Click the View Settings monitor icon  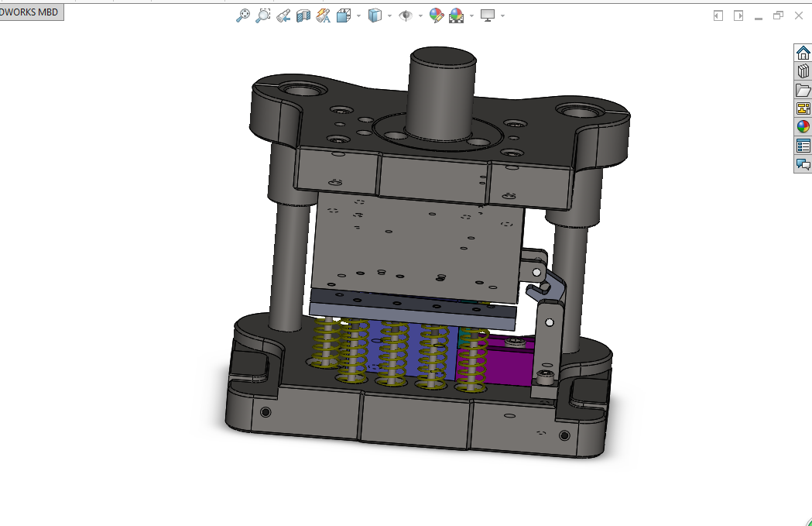coord(488,15)
